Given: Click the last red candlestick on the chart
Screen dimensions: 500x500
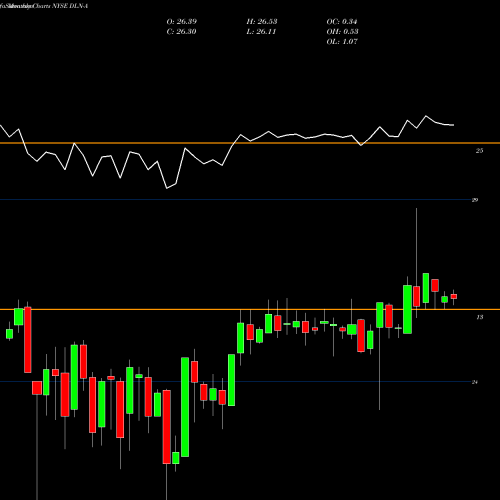Looking at the screenshot, I should coord(454,296).
